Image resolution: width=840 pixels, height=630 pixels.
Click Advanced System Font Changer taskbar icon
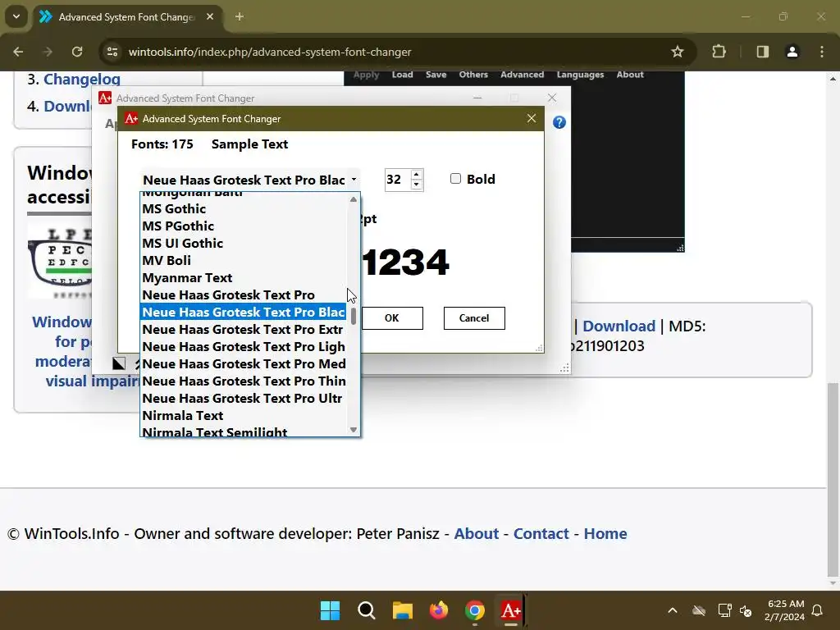coord(510,610)
